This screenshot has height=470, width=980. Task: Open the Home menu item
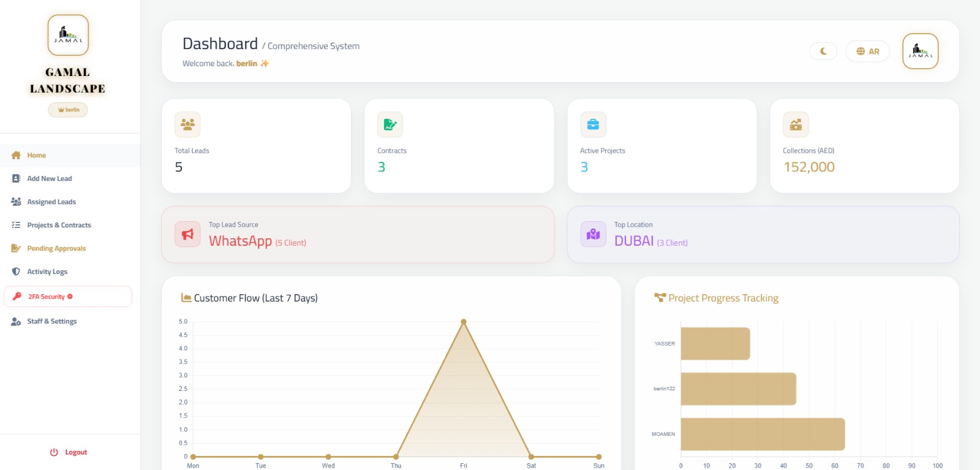click(x=36, y=156)
